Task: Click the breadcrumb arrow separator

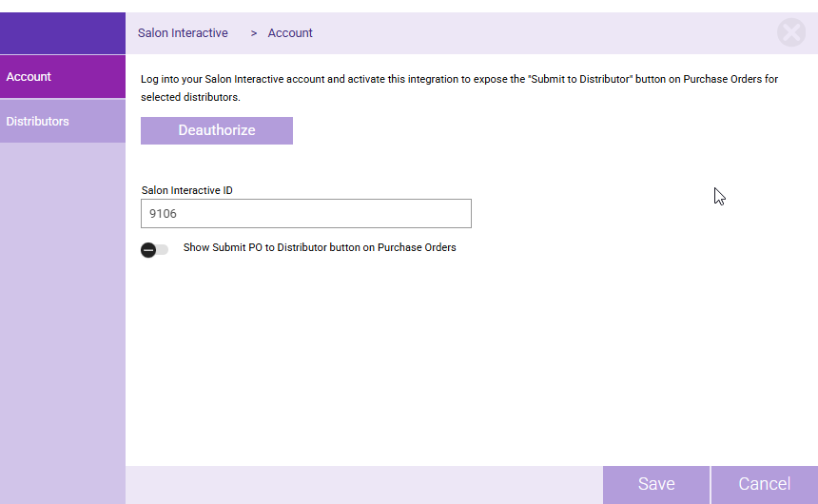Action: point(254,33)
